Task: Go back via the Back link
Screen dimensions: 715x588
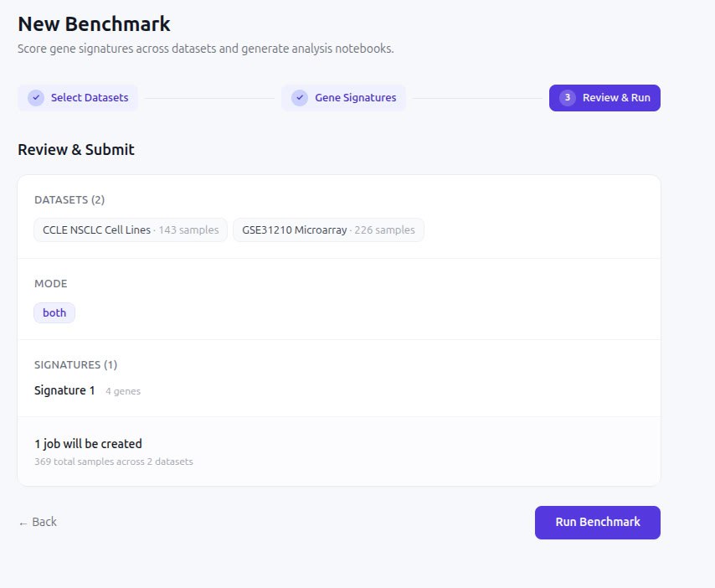Action: tap(38, 522)
